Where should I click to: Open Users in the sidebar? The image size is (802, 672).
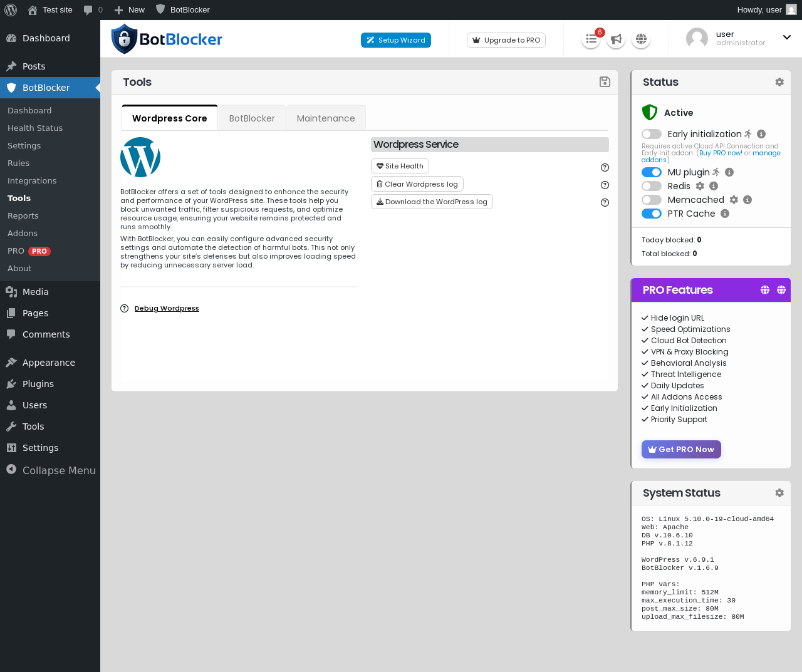coord(50,405)
